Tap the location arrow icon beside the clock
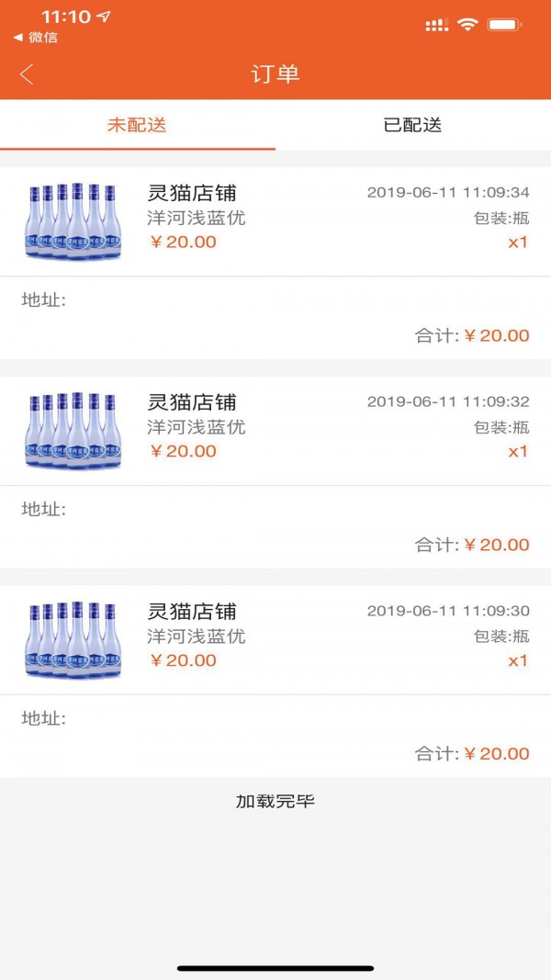The image size is (551, 980). pyautogui.click(x=104, y=17)
